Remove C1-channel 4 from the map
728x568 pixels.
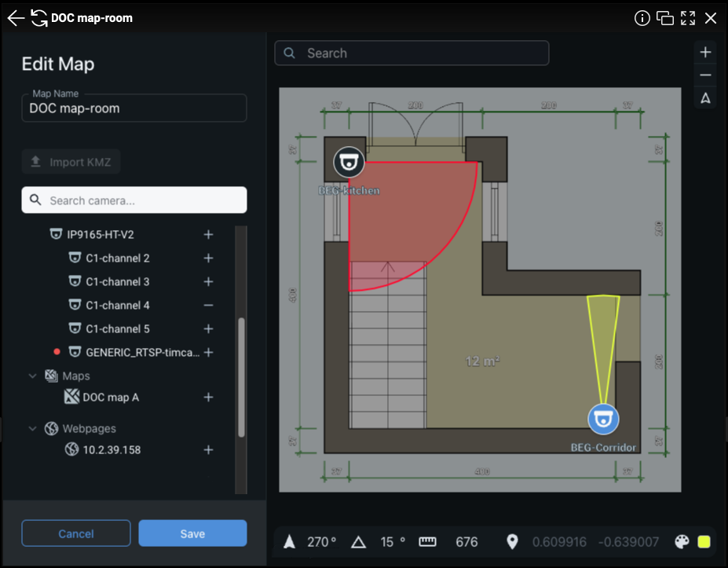click(x=208, y=305)
